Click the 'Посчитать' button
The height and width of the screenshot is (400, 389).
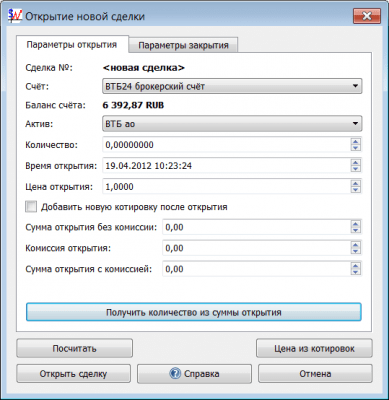point(74,348)
